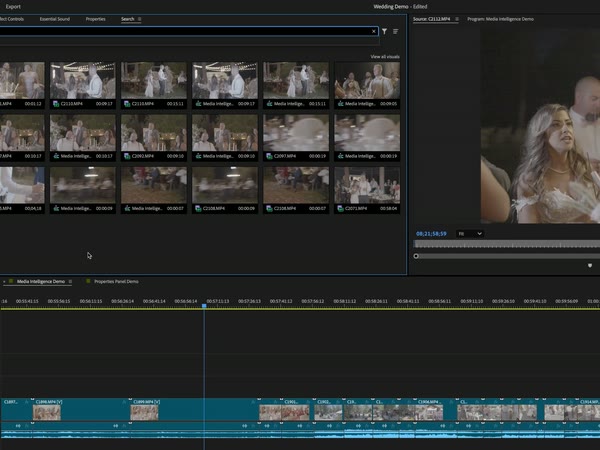This screenshot has height=450, width=600.
Task: Click the sequence icon beside Media Intellige.. 00:09:05
Action: pyautogui.click(x=341, y=104)
